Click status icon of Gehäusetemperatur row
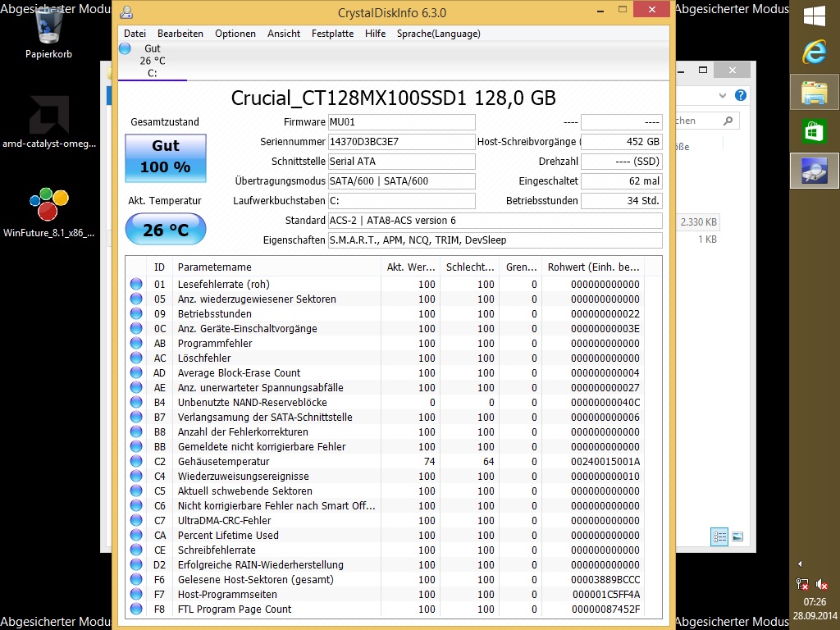 point(136,461)
